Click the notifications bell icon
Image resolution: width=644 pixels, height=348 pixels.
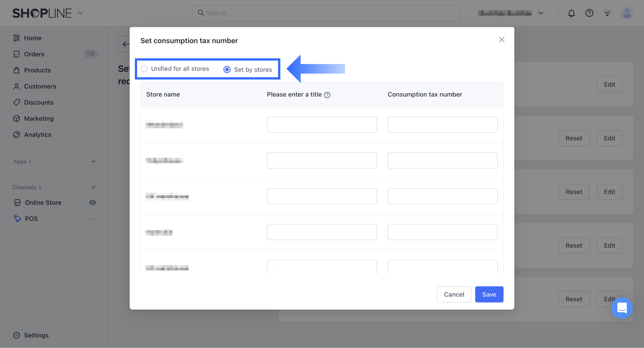tap(571, 13)
